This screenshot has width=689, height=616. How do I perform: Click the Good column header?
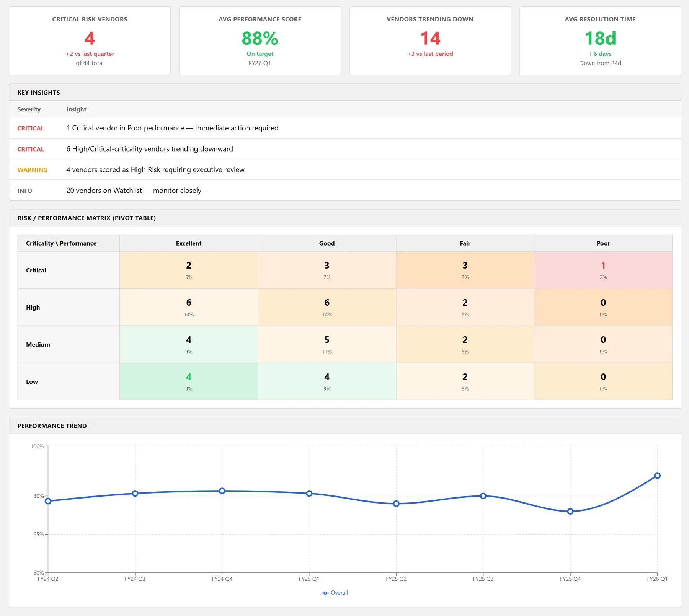[x=327, y=243]
